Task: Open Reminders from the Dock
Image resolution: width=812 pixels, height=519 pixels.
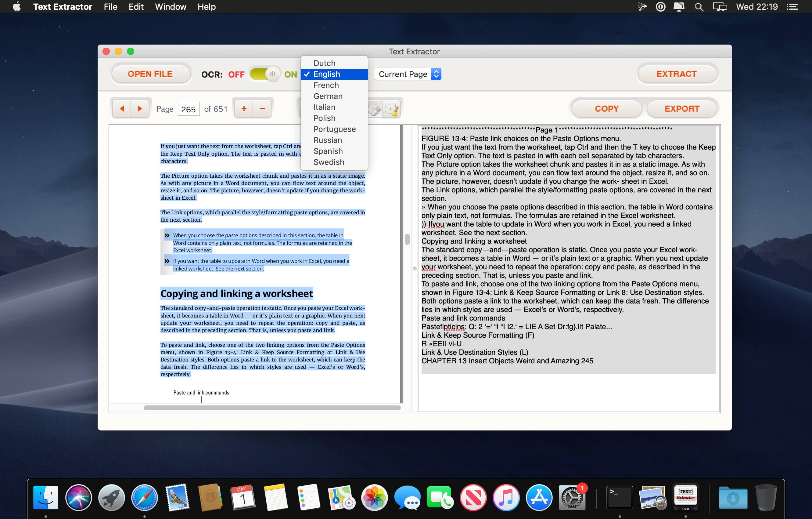Action: [309, 497]
